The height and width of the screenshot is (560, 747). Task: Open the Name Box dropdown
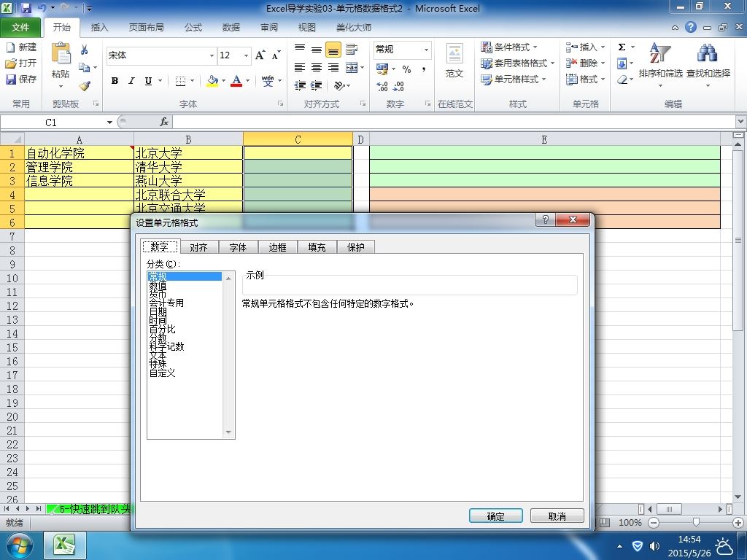click(x=109, y=122)
